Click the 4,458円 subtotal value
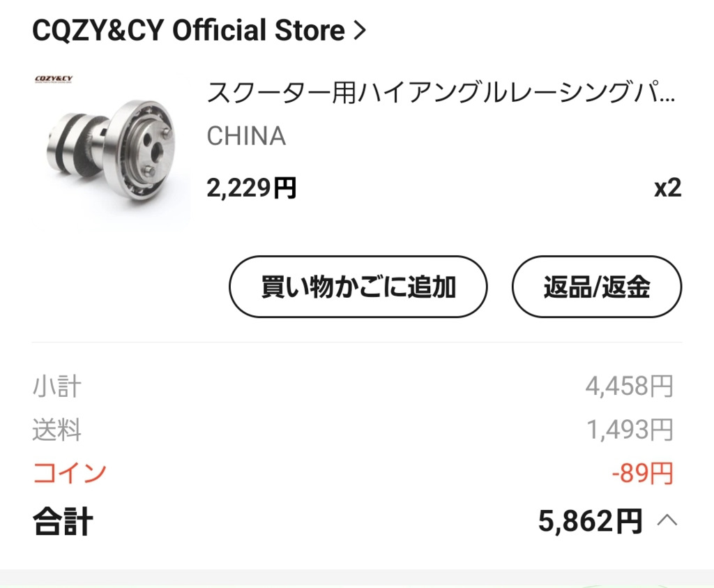 (x=629, y=386)
